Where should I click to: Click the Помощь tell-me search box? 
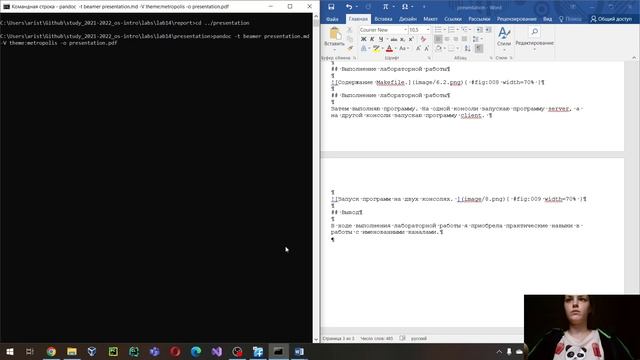pos(570,19)
